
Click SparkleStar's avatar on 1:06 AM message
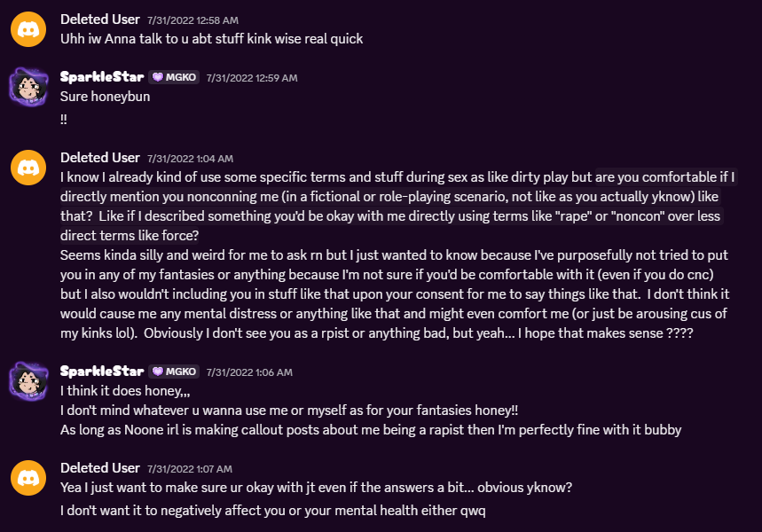point(28,381)
